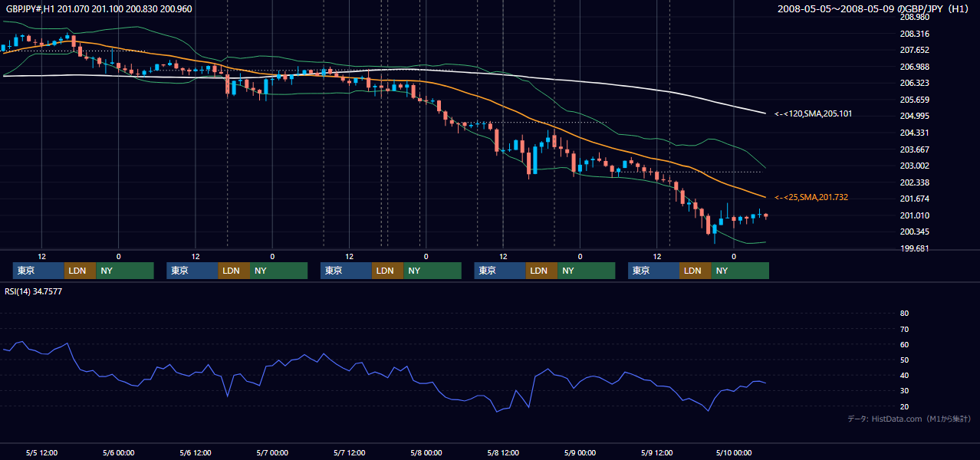Viewport: 980px width, 460px height.
Task: Click the 5/5 12:00 date label
Action: point(41,452)
